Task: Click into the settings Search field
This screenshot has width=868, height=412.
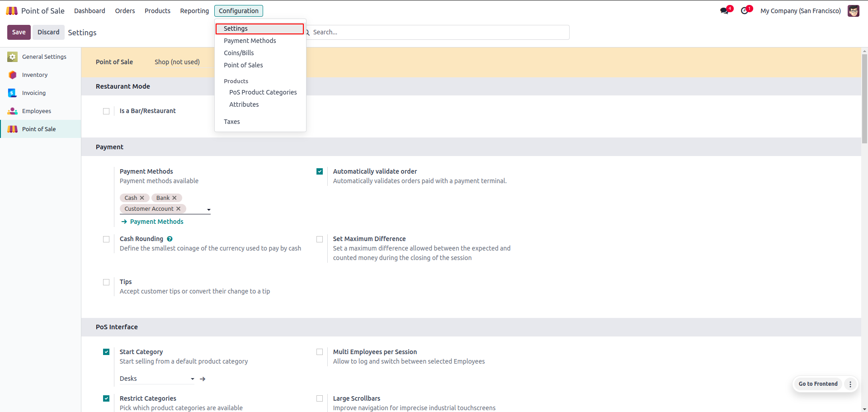Action: (439, 32)
